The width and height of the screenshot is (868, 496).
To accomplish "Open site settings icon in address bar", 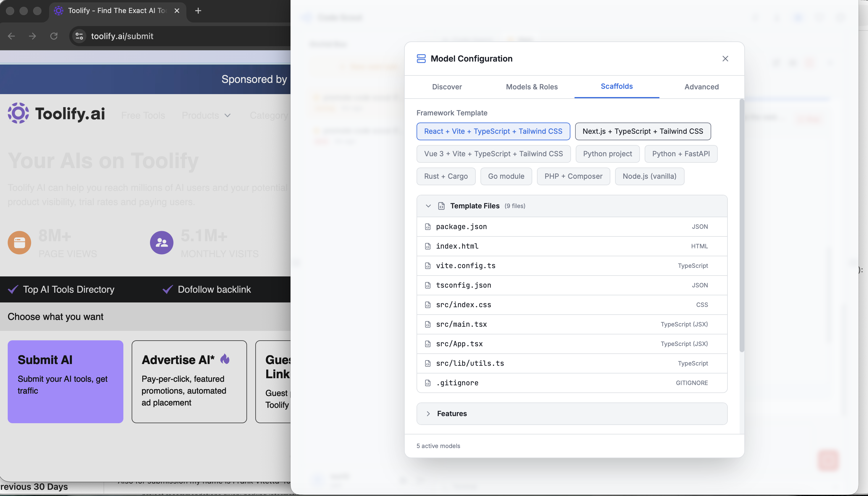I will point(79,36).
